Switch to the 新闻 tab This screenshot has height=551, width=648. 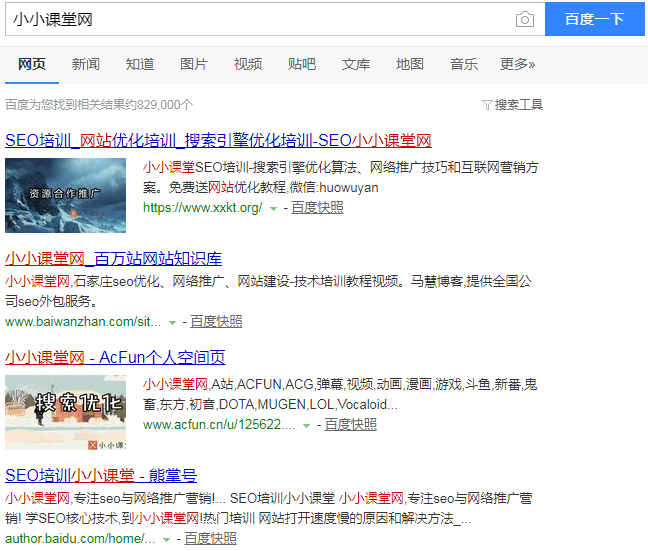[x=86, y=64]
